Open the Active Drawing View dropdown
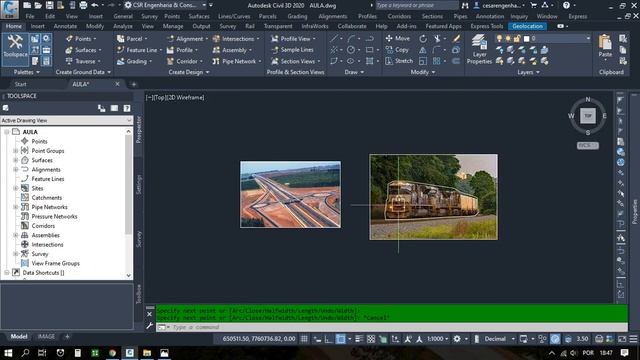Screen dimensions: 640x360 pos(66,120)
